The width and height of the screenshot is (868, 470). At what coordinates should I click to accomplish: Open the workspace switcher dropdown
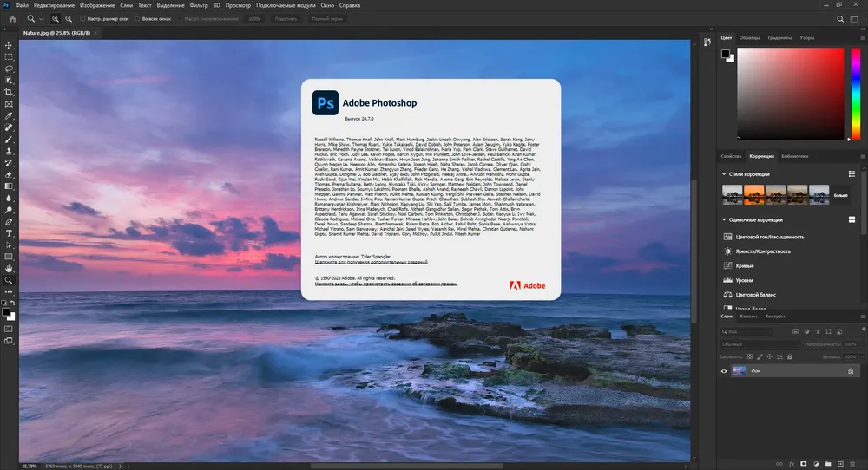tap(854, 19)
